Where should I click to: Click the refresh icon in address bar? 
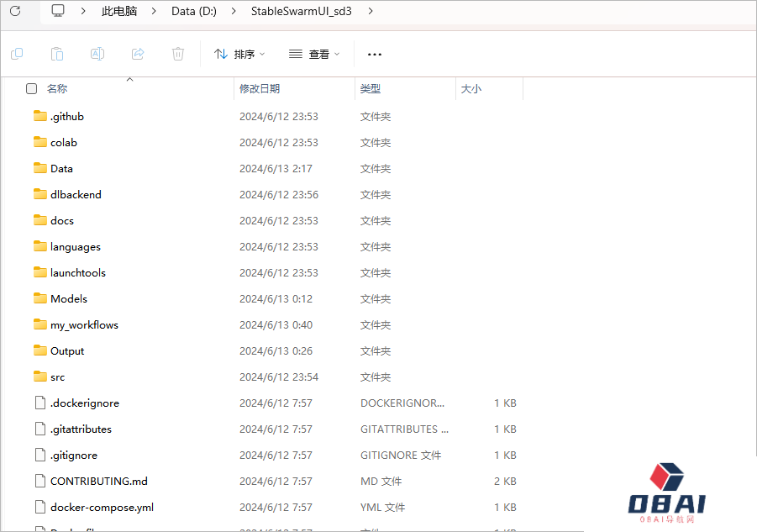[x=15, y=11]
